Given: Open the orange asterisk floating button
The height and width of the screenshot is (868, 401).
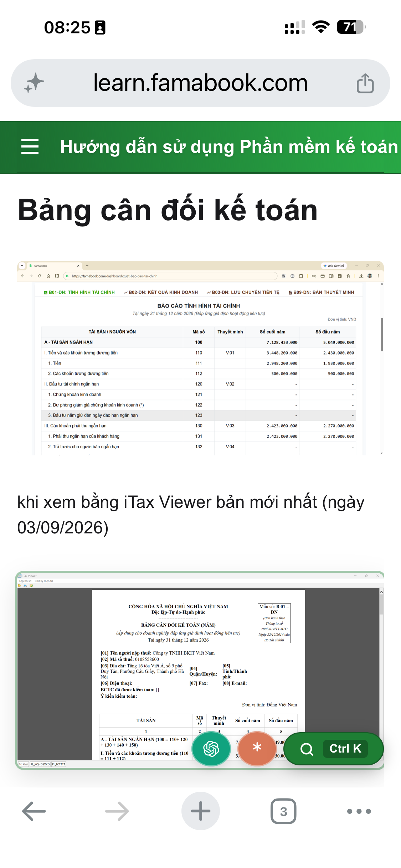Looking at the screenshot, I should pyautogui.click(x=257, y=748).
